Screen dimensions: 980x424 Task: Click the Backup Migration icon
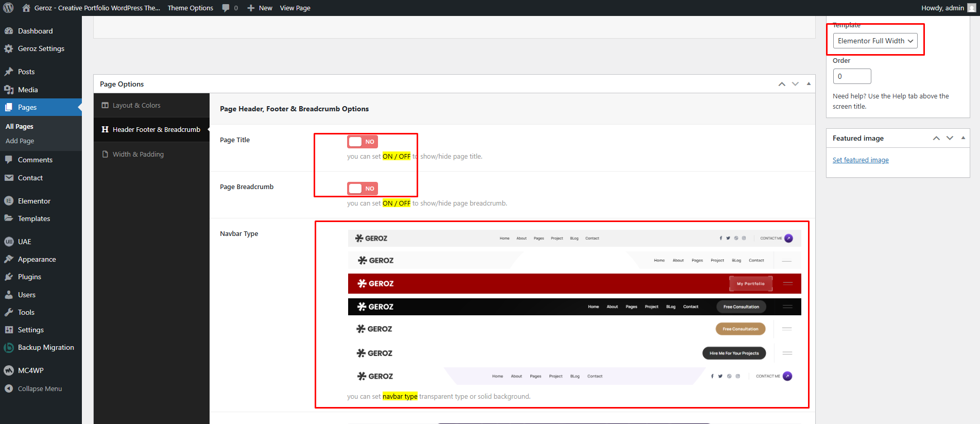(x=9, y=348)
